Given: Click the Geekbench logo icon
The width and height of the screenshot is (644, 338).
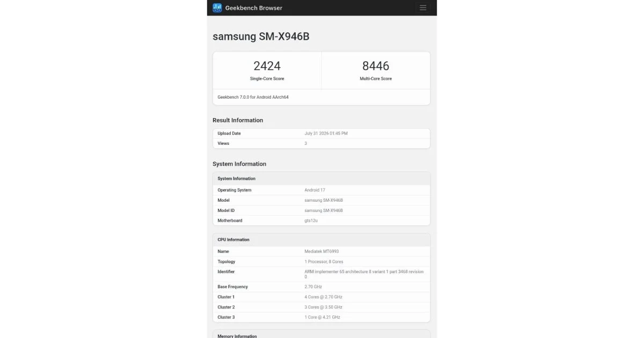Looking at the screenshot, I should (217, 8).
